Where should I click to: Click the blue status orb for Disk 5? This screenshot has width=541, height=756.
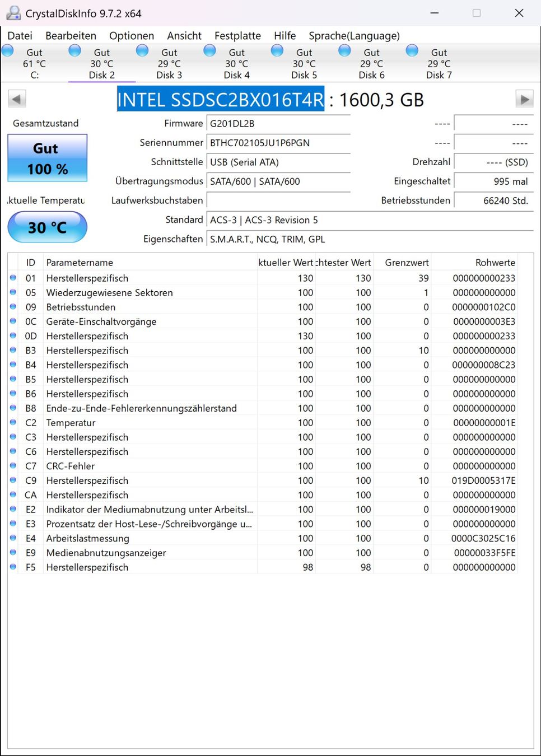click(277, 51)
